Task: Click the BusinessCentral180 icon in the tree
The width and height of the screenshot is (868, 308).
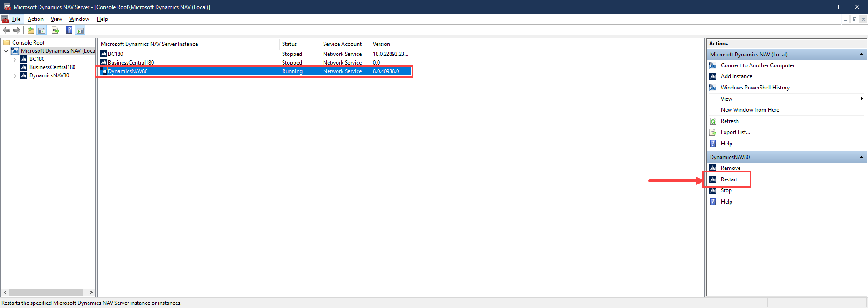Action: click(24, 67)
